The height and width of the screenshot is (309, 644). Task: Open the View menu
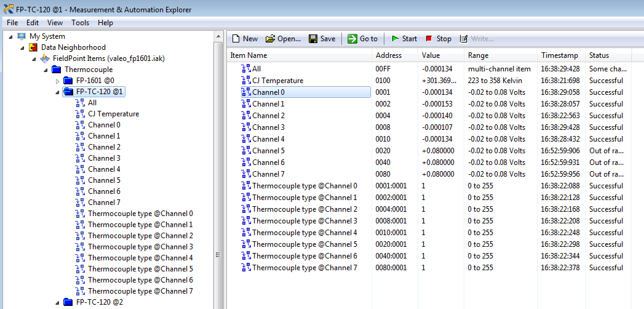coord(55,23)
